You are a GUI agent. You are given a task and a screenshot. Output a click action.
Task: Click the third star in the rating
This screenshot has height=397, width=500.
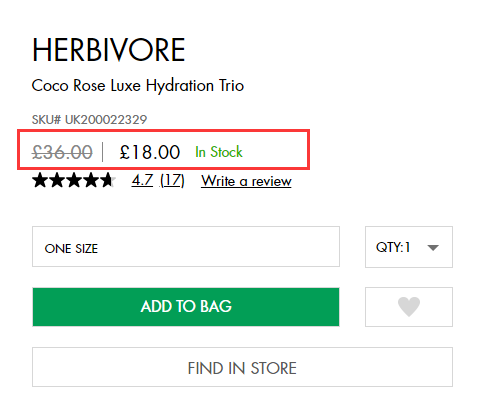pos(74,180)
